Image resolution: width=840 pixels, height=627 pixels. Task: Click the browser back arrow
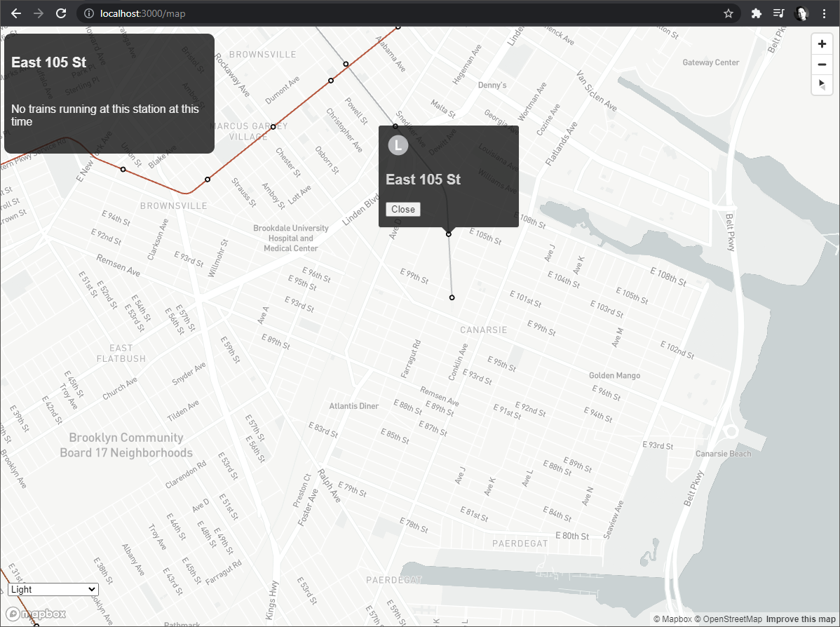coord(16,13)
